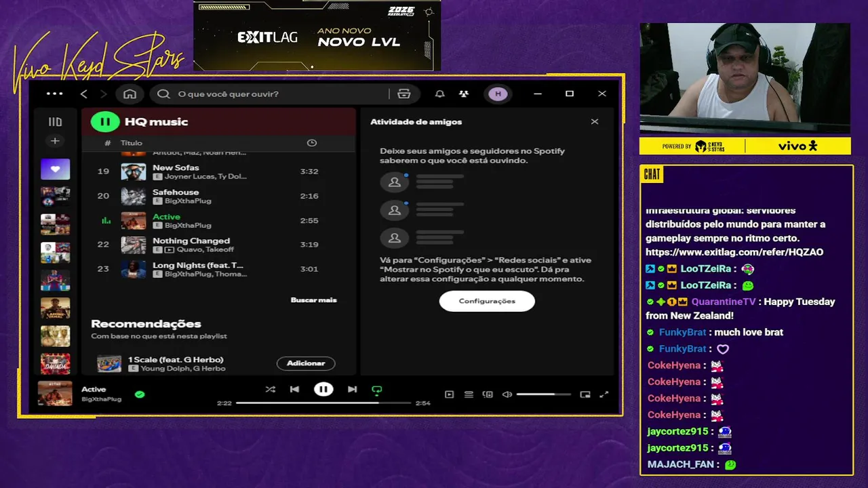Screen dimensions: 868x488
Task: Create a new playlist with plus icon
Action: (55, 141)
